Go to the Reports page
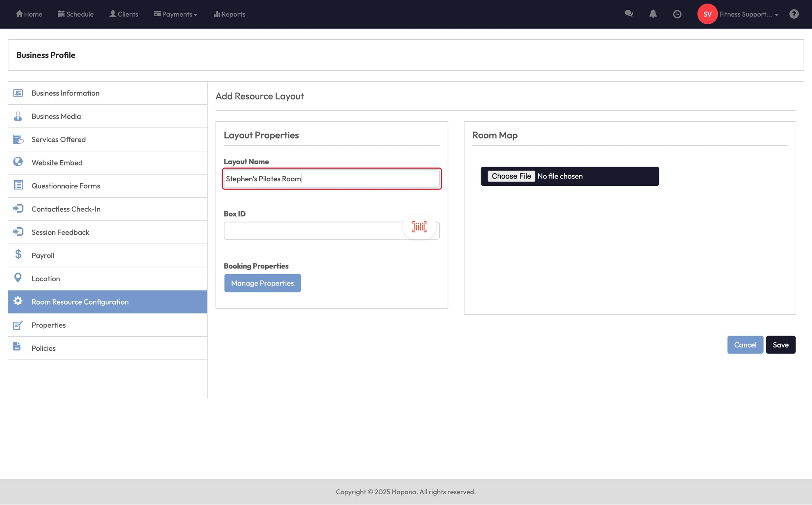812x505 pixels. pyautogui.click(x=230, y=14)
